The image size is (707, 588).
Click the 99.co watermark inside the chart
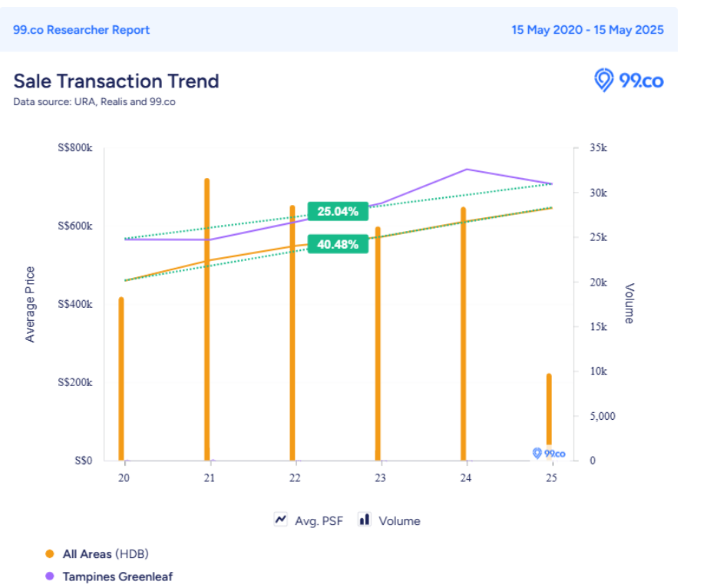(549, 453)
